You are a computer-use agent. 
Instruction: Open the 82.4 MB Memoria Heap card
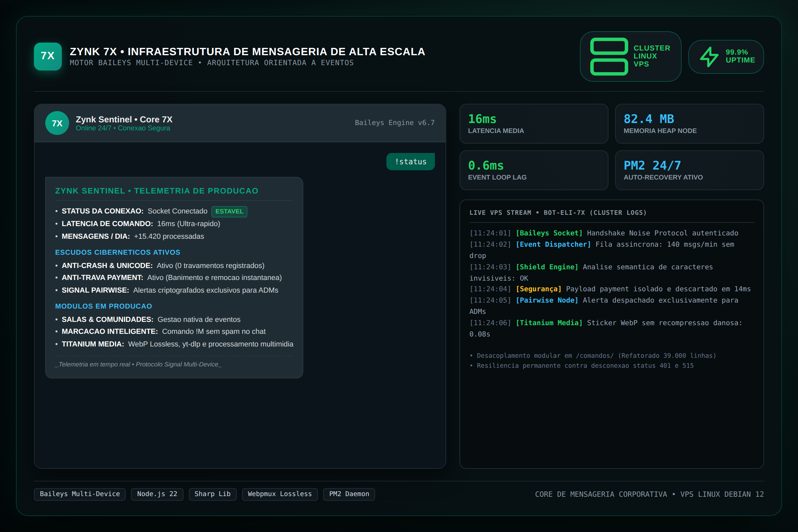689,123
